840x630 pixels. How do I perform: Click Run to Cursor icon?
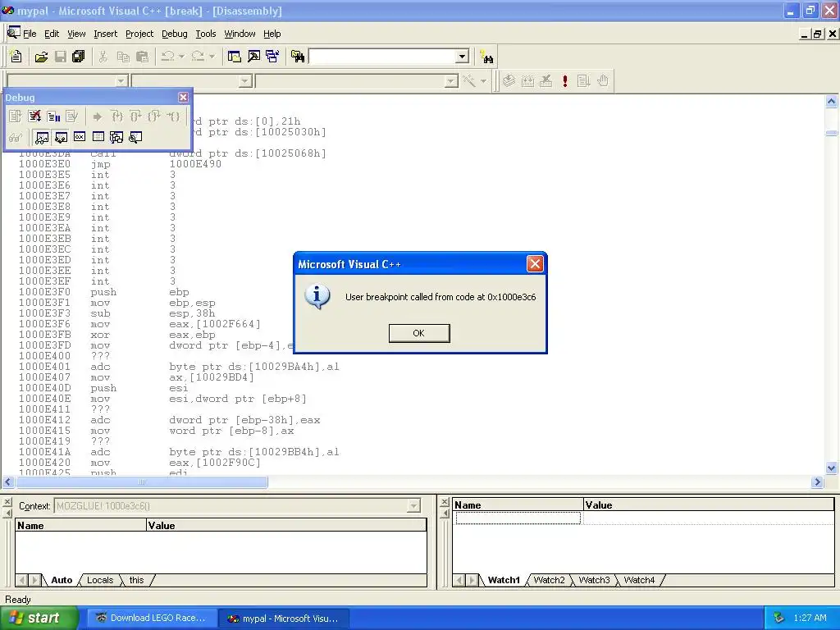pos(173,116)
